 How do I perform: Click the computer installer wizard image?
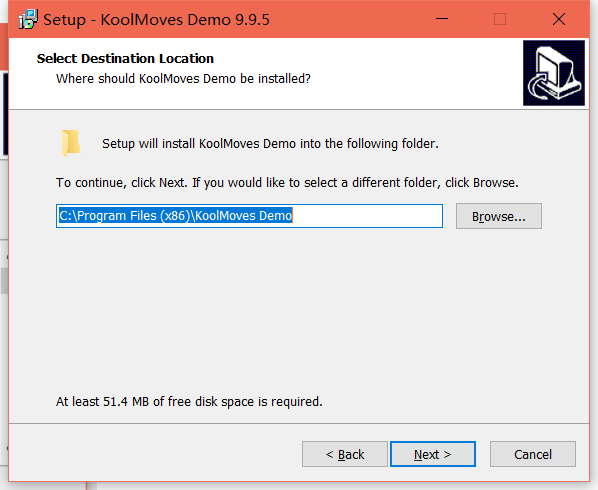pyautogui.click(x=554, y=73)
